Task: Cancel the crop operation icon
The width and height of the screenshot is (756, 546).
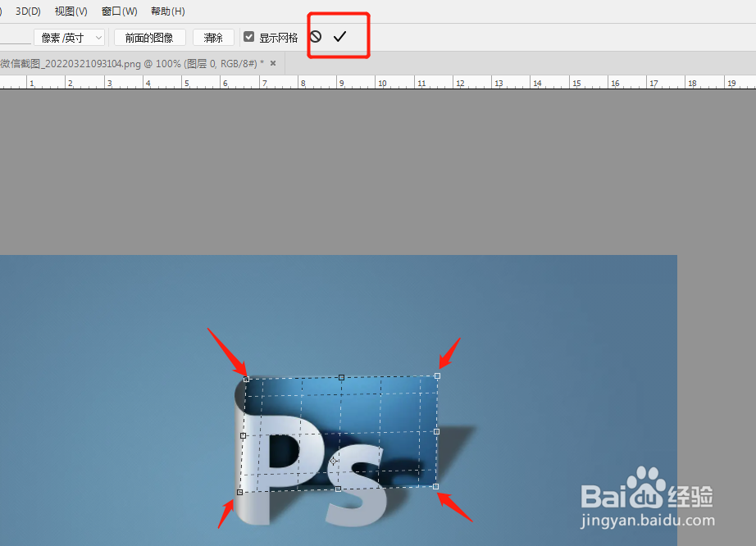Action: [316, 37]
